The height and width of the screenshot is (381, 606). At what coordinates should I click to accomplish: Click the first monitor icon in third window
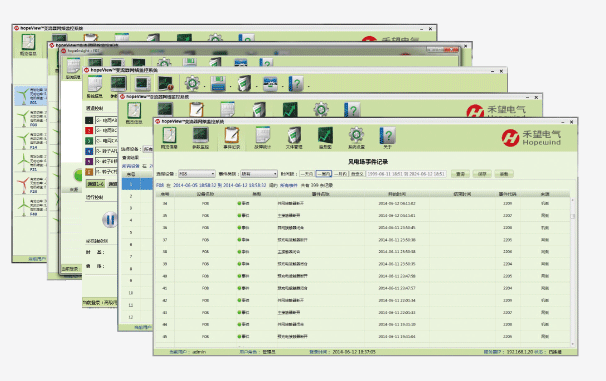tap(118, 84)
